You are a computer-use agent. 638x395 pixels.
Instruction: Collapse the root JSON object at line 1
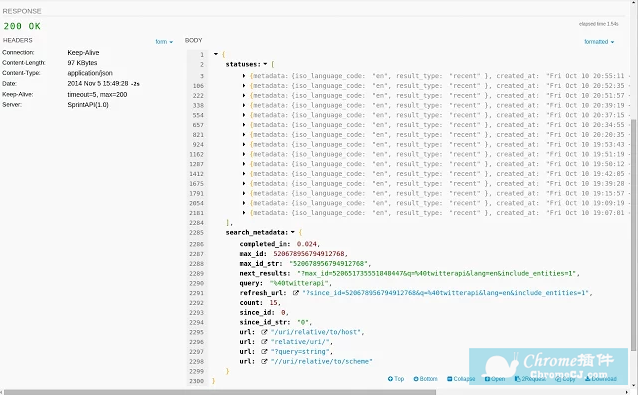tap(216, 54)
